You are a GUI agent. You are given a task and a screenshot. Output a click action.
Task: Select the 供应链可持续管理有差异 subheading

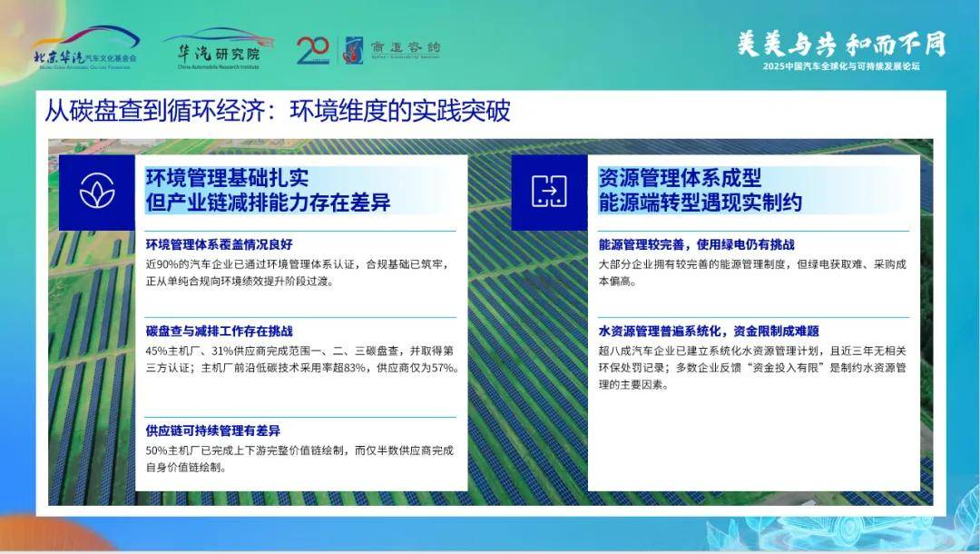point(212,430)
